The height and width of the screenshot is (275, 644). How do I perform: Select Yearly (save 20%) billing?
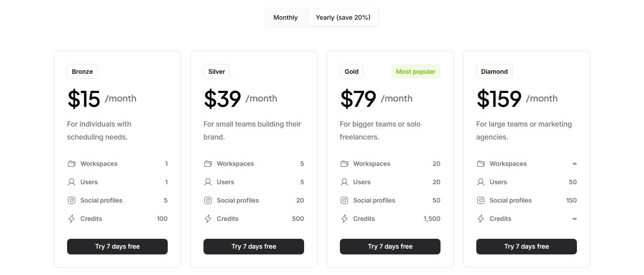343,17
